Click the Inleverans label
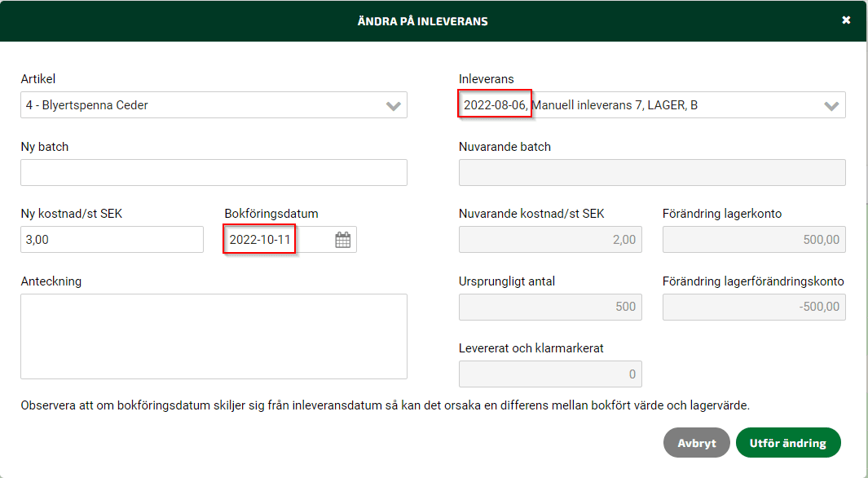Screen dimensions: 868x478 pos(486,79)
